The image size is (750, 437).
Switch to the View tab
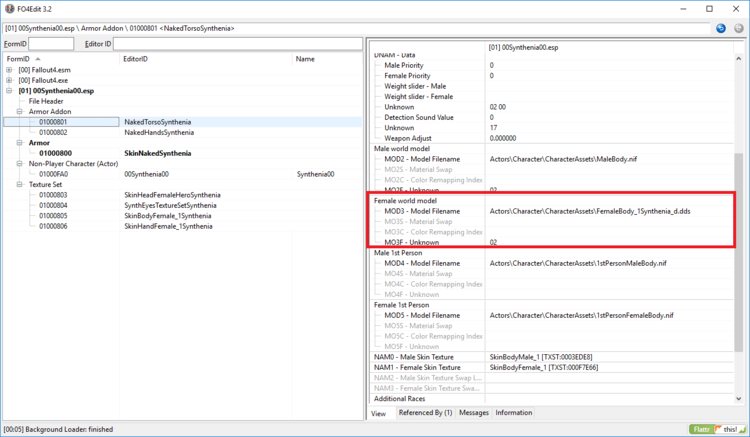tap(378, 413)
